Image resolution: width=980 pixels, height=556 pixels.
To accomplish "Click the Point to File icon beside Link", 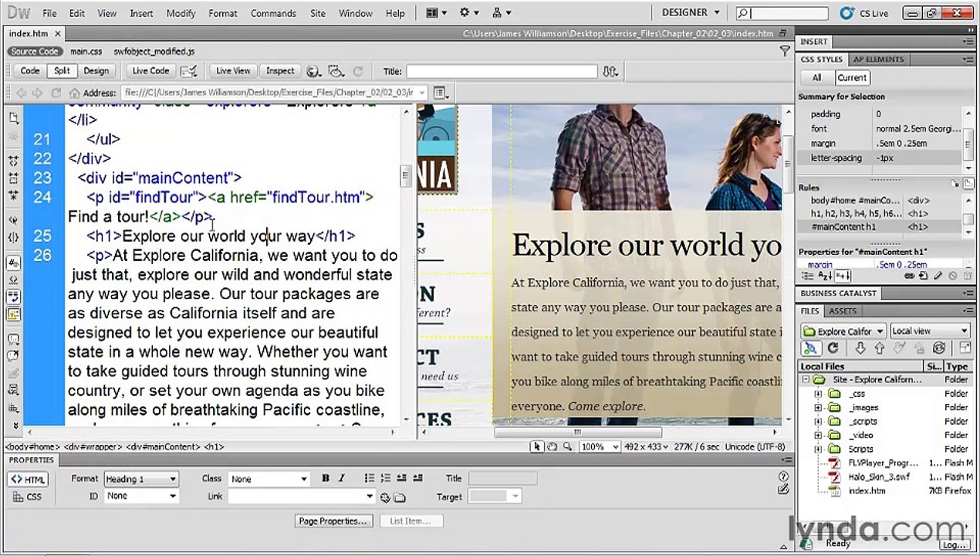I will [x=385, y=497].
